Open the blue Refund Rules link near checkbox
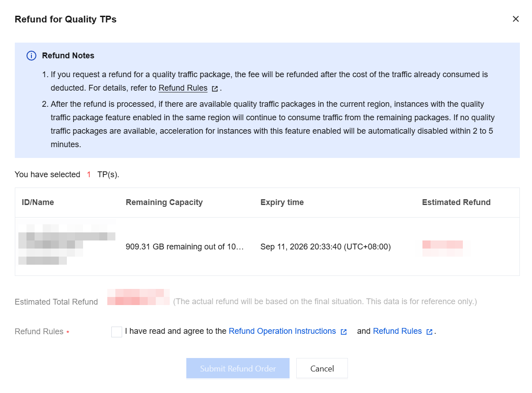 397,331
